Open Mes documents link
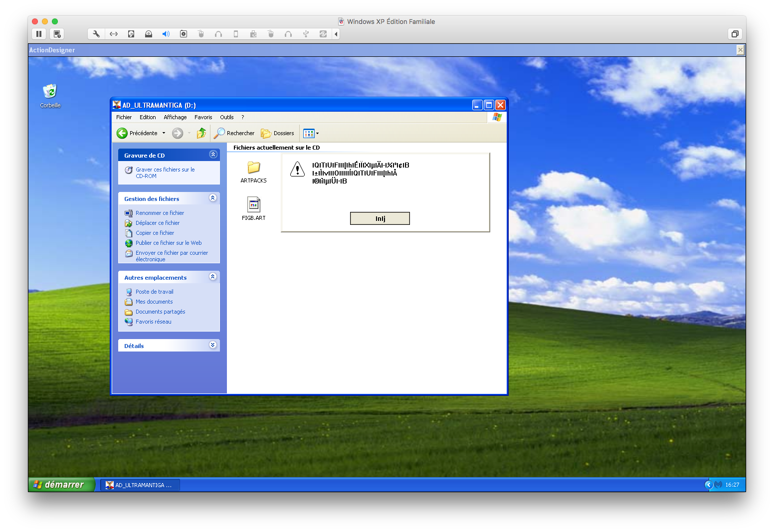 (x=154, y=302)
